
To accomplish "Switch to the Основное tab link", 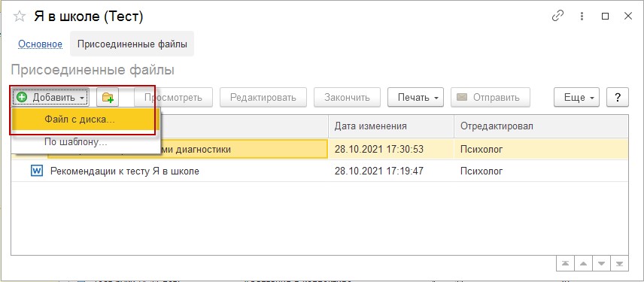I will 41,44.
